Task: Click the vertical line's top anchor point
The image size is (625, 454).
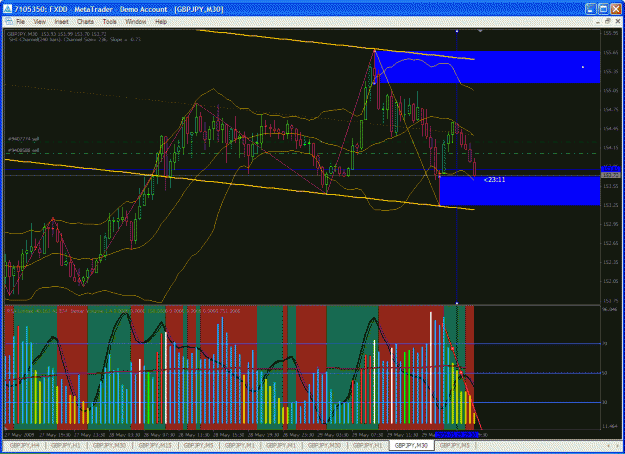Action: pyautogui.click(x=457, y=31)
